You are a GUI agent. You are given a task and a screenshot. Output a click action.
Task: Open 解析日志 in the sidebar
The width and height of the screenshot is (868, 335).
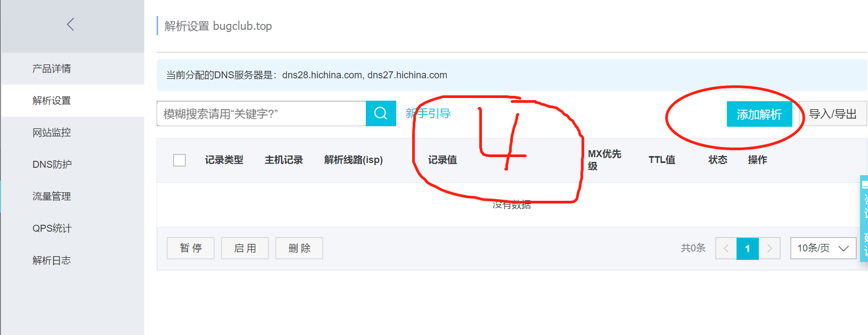(52, 260)
